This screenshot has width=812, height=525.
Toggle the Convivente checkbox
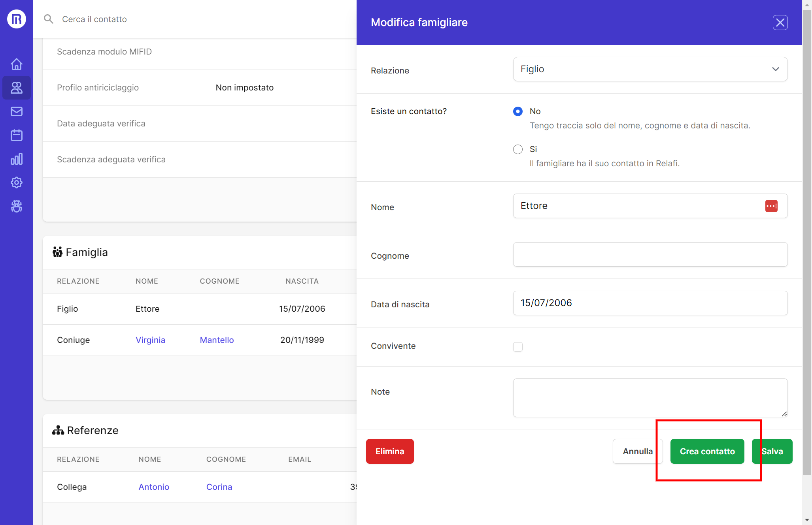tap(517, 346)
